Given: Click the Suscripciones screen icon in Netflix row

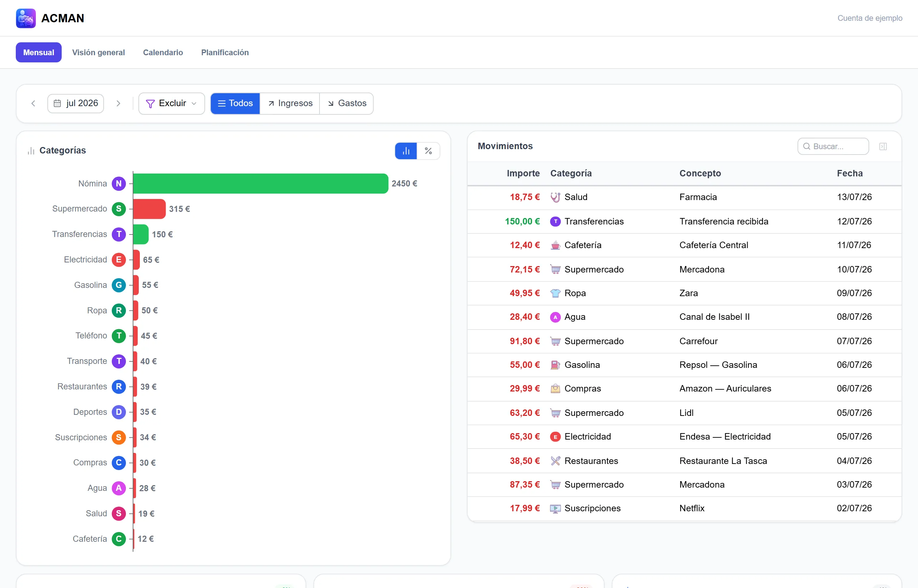Looking at the screenshot, I should click(555, 508).
